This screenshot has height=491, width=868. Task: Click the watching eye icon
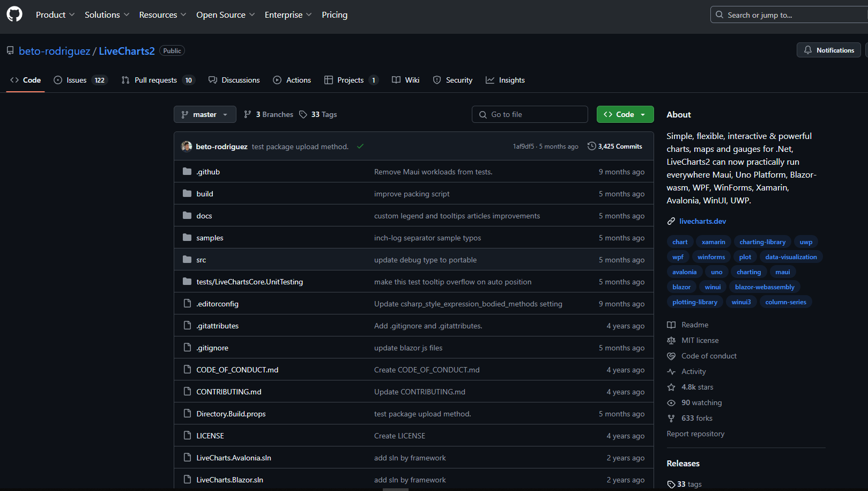tap(671, 402)
